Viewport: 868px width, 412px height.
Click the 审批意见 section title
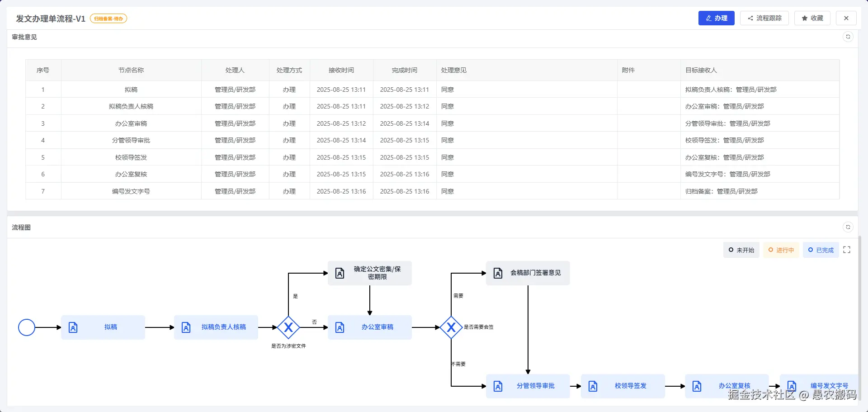[24, 37]
